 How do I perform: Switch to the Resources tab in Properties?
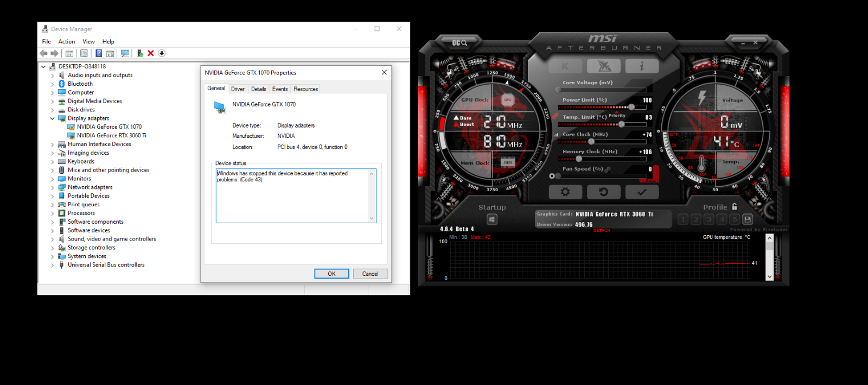click(x=306, y=89)
